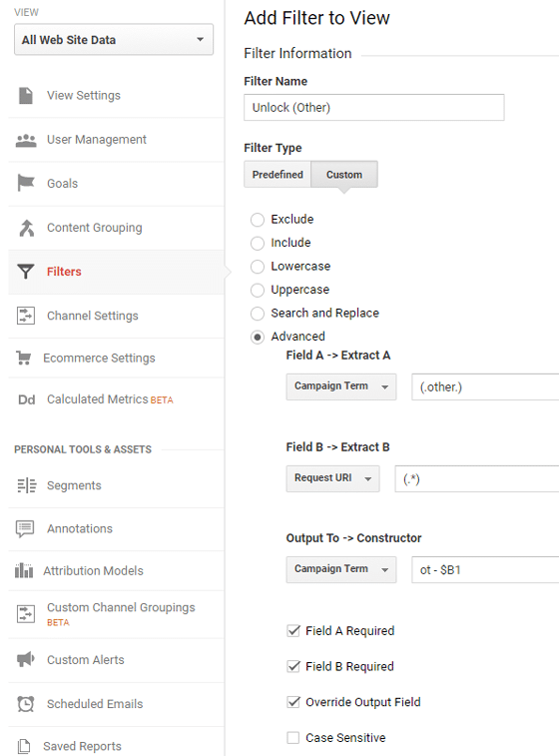The width and height of the screenshot is (559, 756).
Task: Click the Goals flag icon
Action: pyautogui.click(x=26, y=183)
